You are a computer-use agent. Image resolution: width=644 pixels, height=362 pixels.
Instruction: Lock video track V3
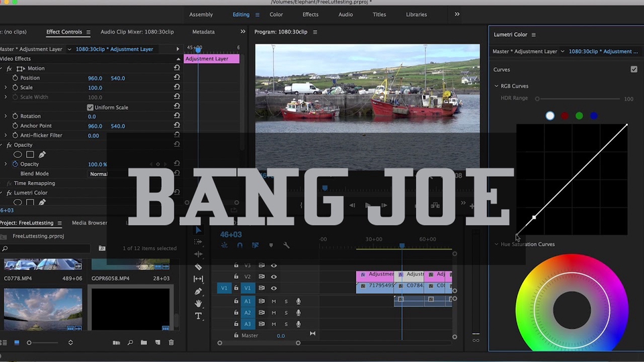tap(236, 265)
